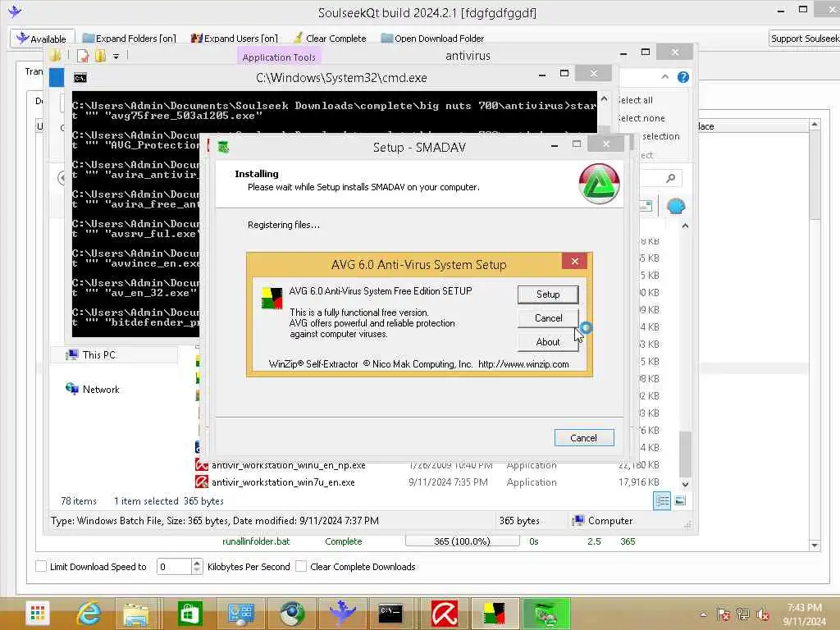Click Available status in Soulseek
Viewport: 840px width, 630px height.
[42, 39]
